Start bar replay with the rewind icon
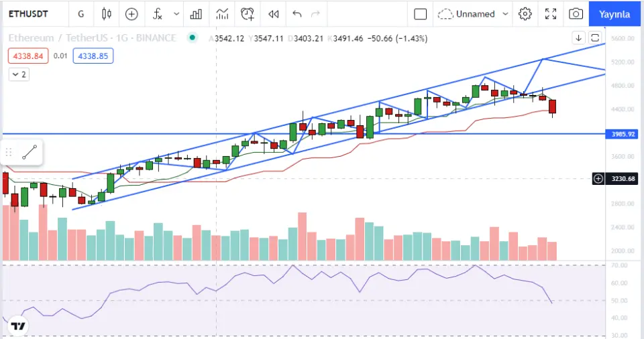 (x=273, y=13)
